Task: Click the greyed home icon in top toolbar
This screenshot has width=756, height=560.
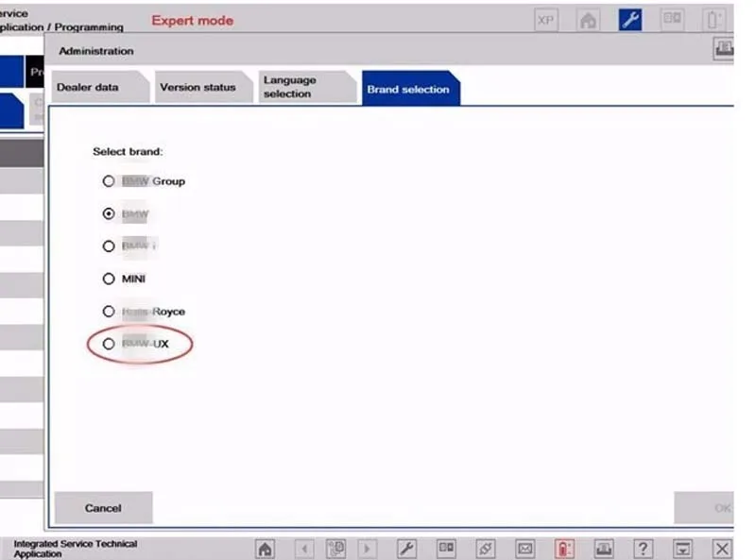Action: 588,20
